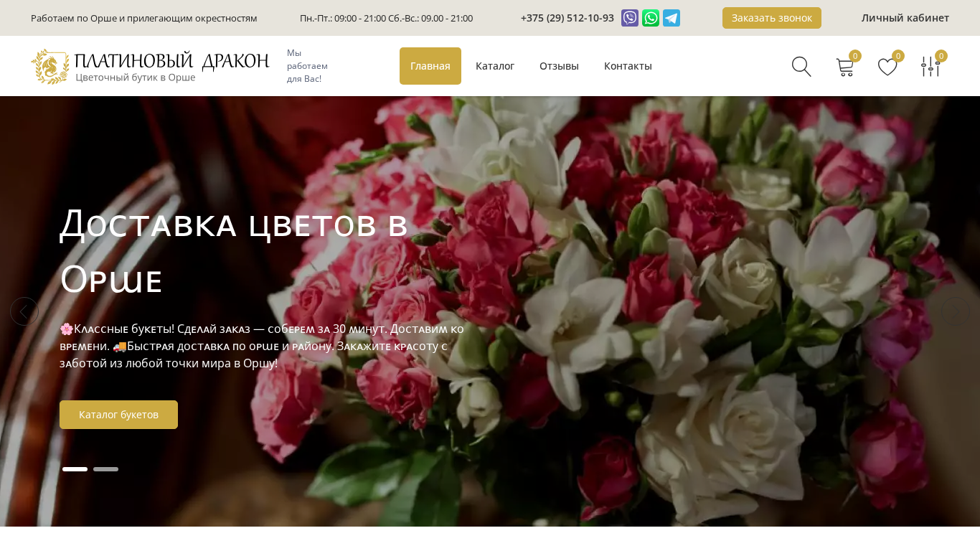Viewport: 980px width, 551px height.
Task: Open Viber chat icon
Action: pos(630,18)
